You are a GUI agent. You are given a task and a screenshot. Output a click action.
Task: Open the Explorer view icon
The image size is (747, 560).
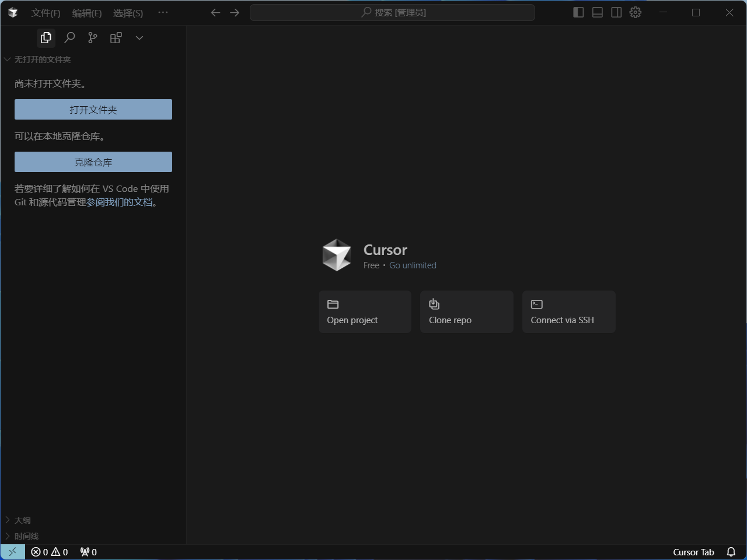[x=46, y=38]
